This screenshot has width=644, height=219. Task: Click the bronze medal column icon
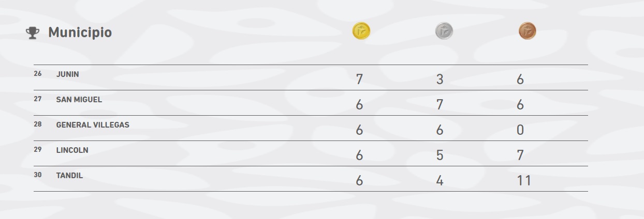tap(528, 31)
